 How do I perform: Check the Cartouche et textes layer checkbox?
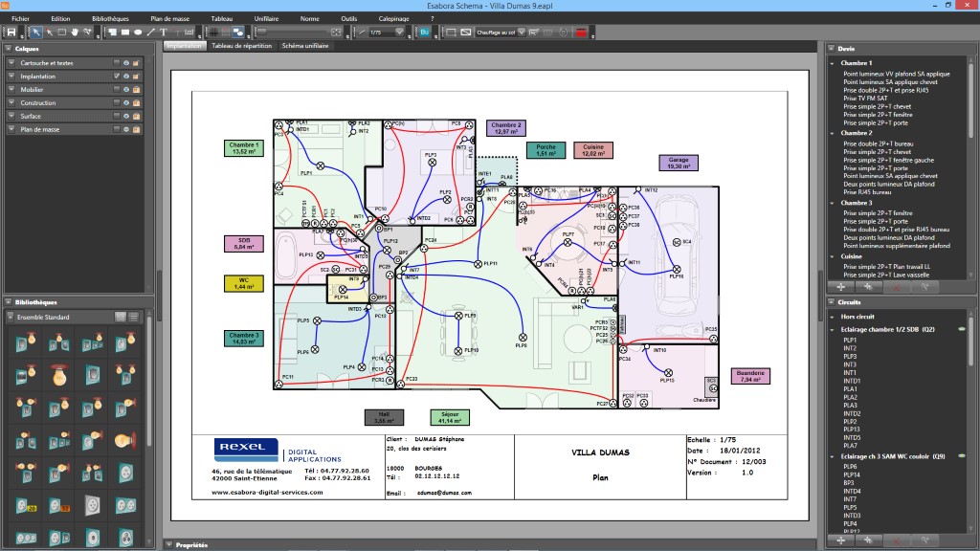tap(116, 63)
